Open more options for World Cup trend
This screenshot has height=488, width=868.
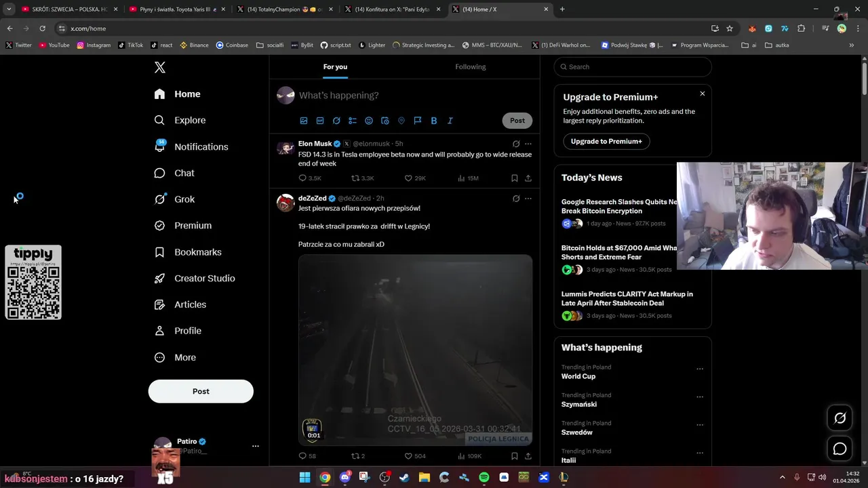tap(700, 369)
